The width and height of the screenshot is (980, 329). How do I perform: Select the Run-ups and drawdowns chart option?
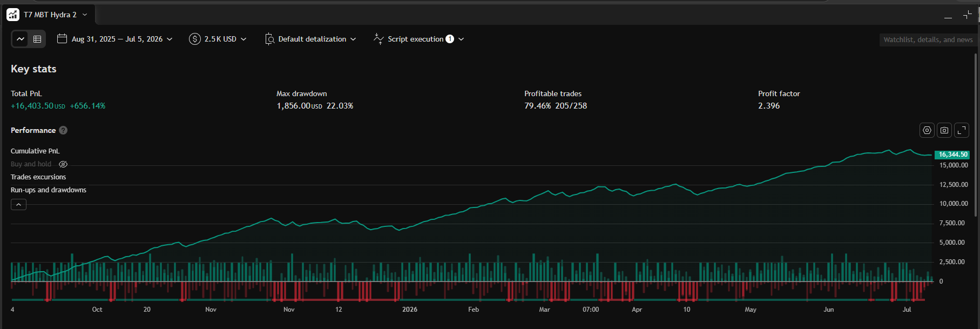[x=49, y=190]
